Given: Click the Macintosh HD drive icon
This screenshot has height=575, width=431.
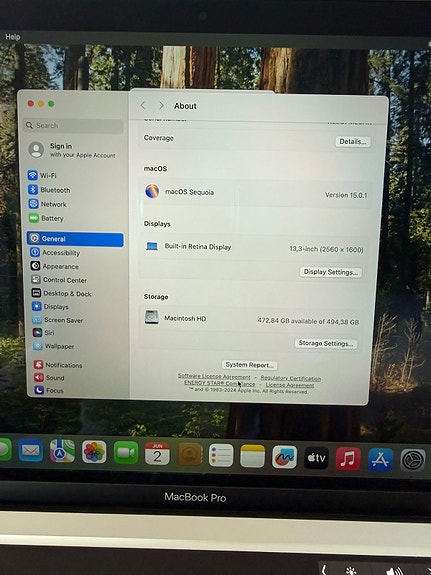Looking at the screenshot, I should pos(151,317).
